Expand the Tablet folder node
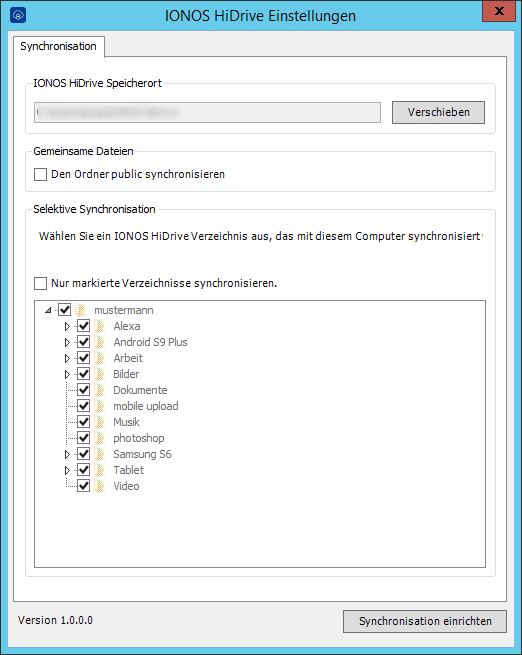 67,470
